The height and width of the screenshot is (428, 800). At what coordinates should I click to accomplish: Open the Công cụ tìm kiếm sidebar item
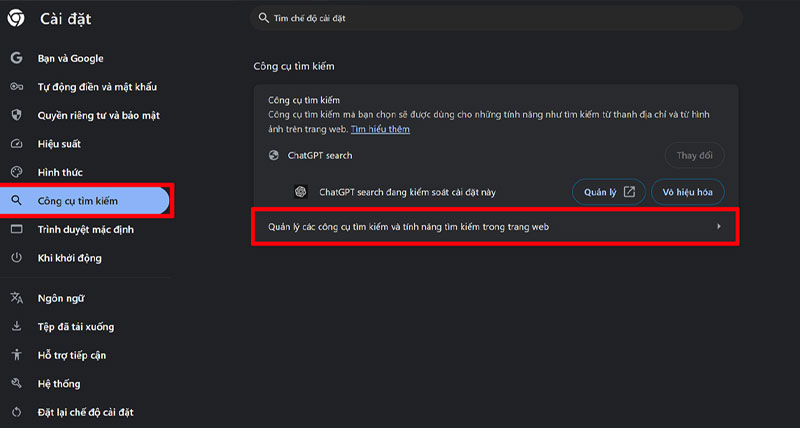pyautogui.click(x=78, y=201)
